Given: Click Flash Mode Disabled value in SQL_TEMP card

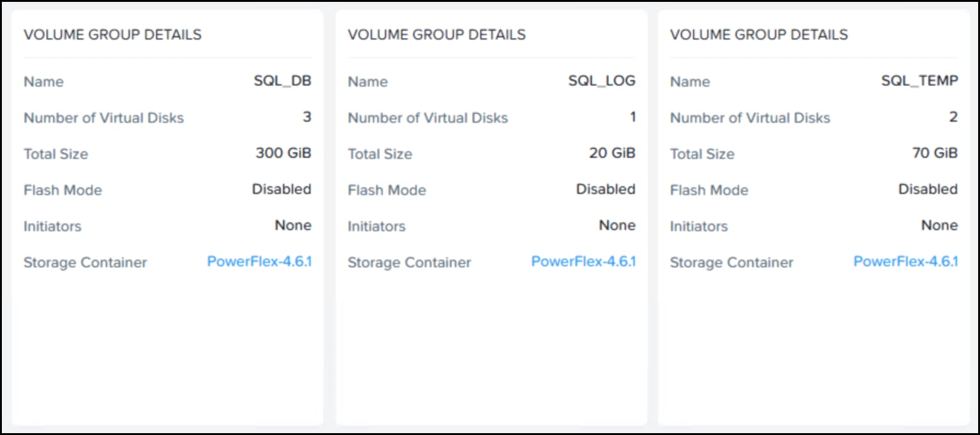Looking at the screenshot, I should (928, 189).
